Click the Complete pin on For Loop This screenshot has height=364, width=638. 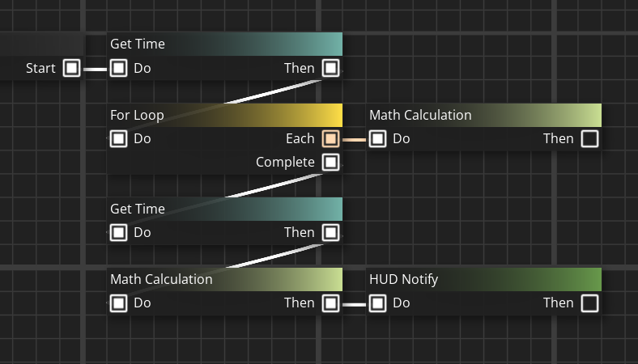point(330,163)
